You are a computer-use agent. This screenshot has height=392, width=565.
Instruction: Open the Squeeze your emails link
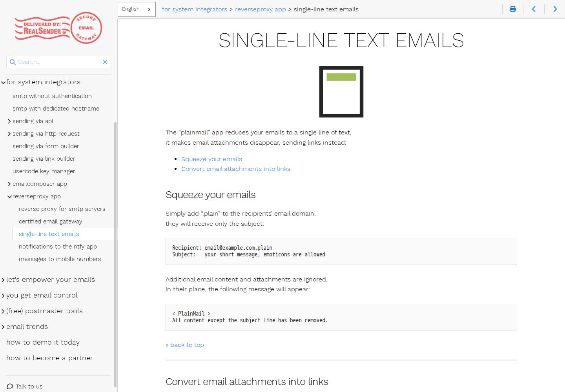pyautogui.click(x=211, y=159)
